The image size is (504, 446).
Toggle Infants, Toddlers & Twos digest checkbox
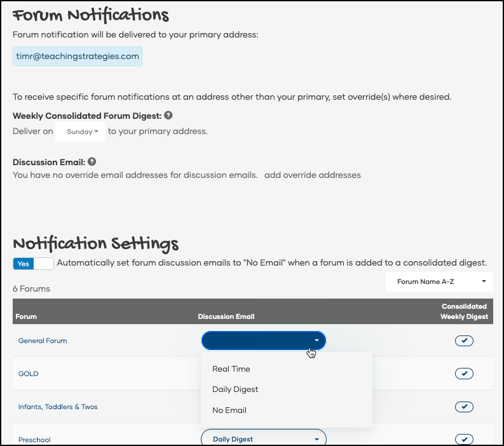click(464, 407)
